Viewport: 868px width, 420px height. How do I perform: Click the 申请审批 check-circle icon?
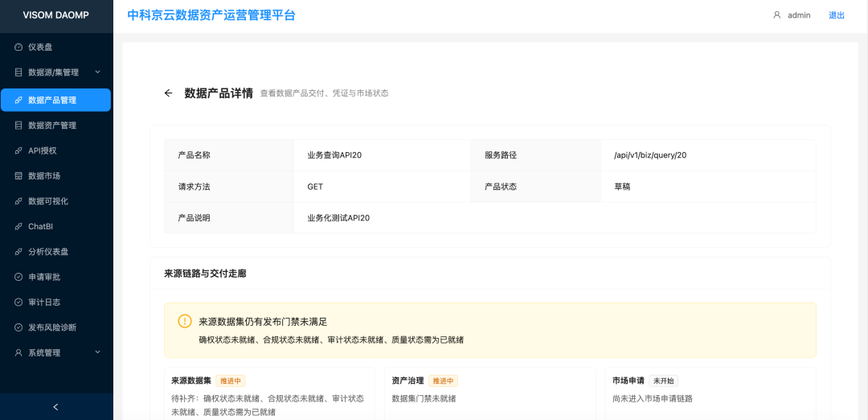tap(18, 277)
